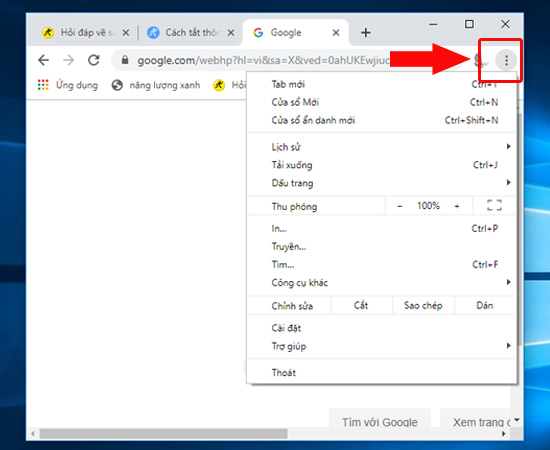
Task: Click 'Sao chép' copy button in menu
Action: click(x=423, y=305)
